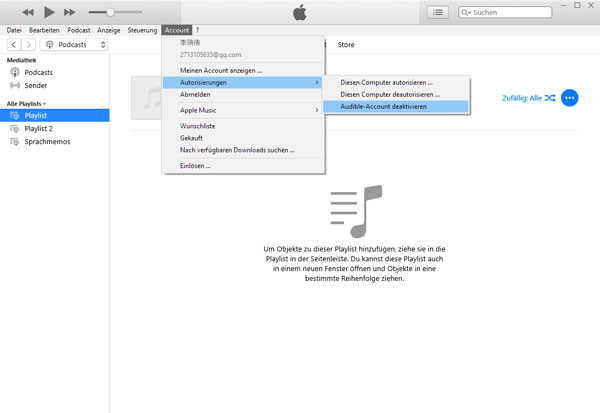Adjust the volume slider knob

pos(110,12)
